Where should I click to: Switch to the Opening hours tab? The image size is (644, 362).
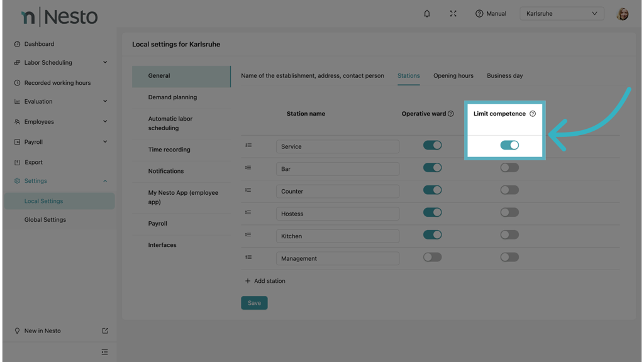tap(453, 75)
